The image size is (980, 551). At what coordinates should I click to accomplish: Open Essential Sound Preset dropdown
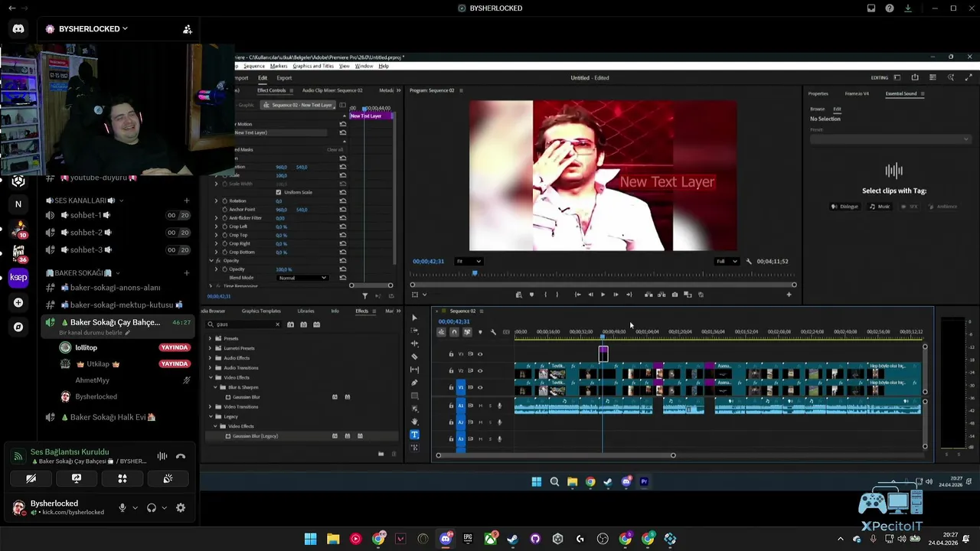tap(890, 139)
